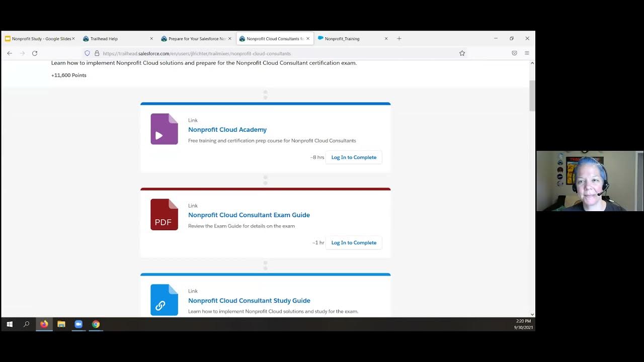The width and height of the screenshot is (644, 362).
Task: Open File Explorer from the taskbar
Action: coord(61,324)
